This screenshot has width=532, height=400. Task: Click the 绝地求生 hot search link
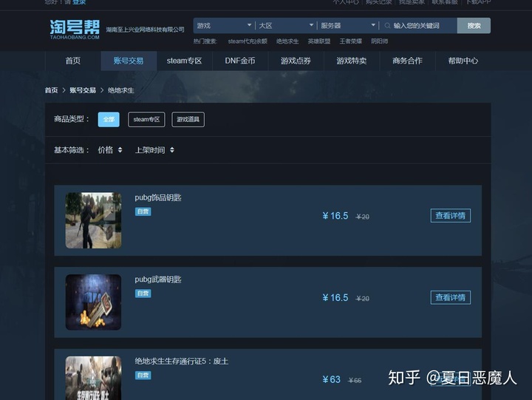287,41
